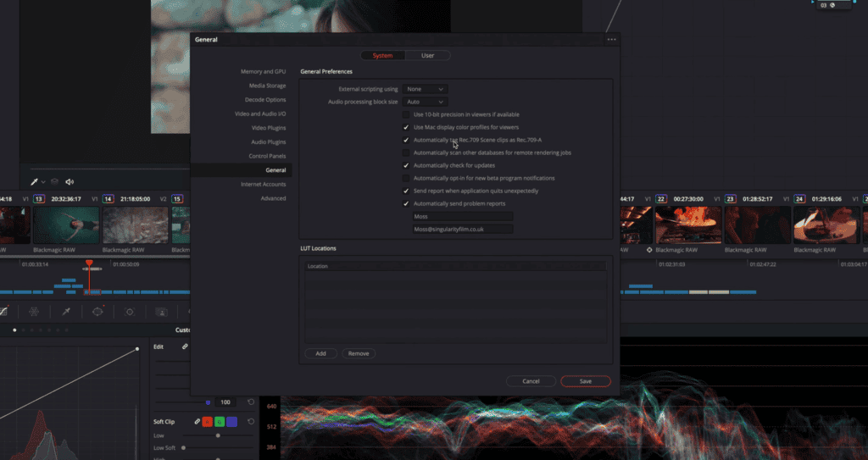This screenshot has height=460, width=868.
Task: Open Advanced settings
Action: 273,198
